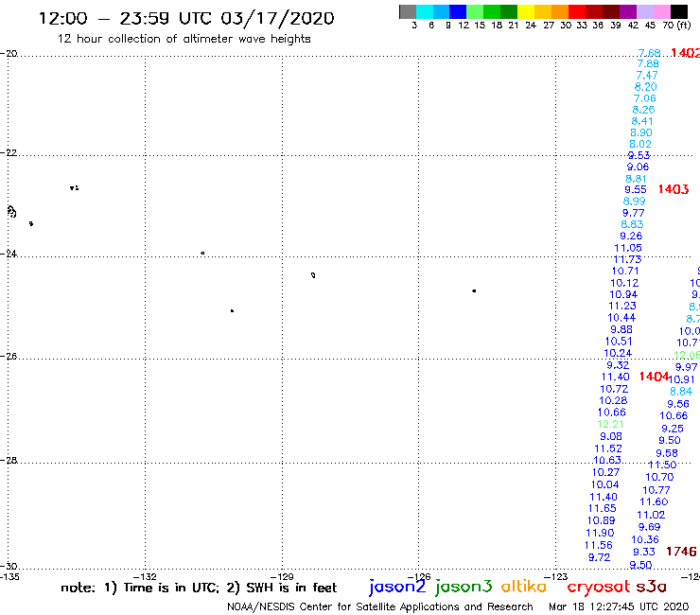
Task: Click the value '9.56'
Action: (678, 404)
